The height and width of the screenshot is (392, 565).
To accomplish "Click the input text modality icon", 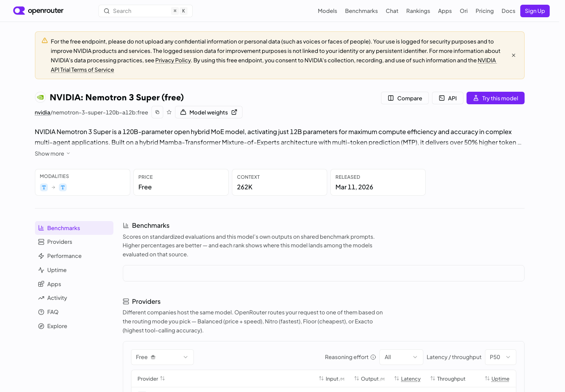I will point(44,187).
